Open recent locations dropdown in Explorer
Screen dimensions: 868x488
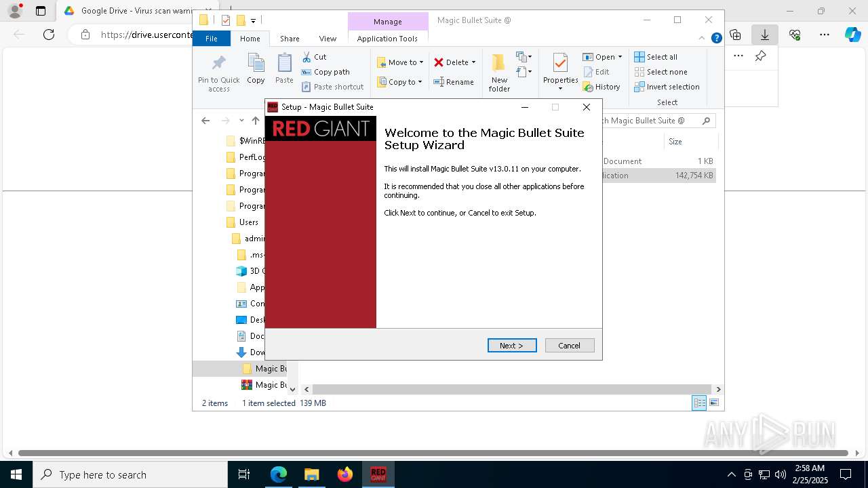pyautogui.click(x=241, y=121)
